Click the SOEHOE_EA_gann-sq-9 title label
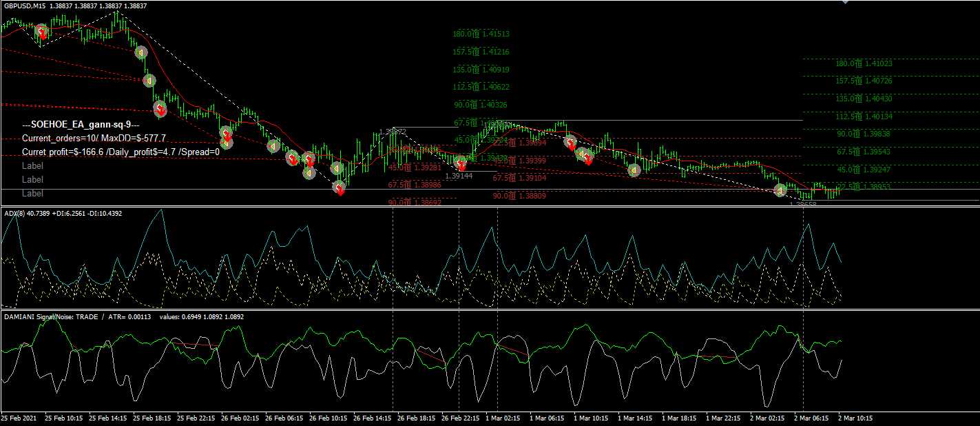Screen dimensions: 980x426 tap(81, 125)
